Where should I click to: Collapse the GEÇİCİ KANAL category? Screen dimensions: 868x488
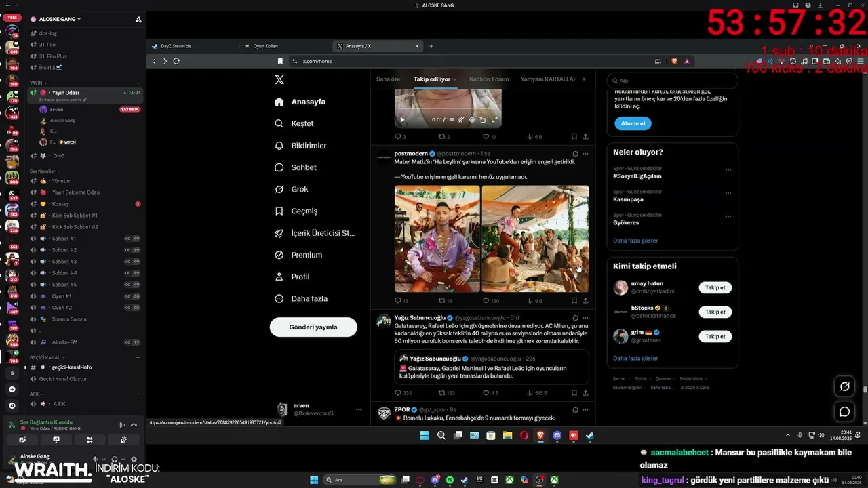pyautogui.click(x=47, y=357)
